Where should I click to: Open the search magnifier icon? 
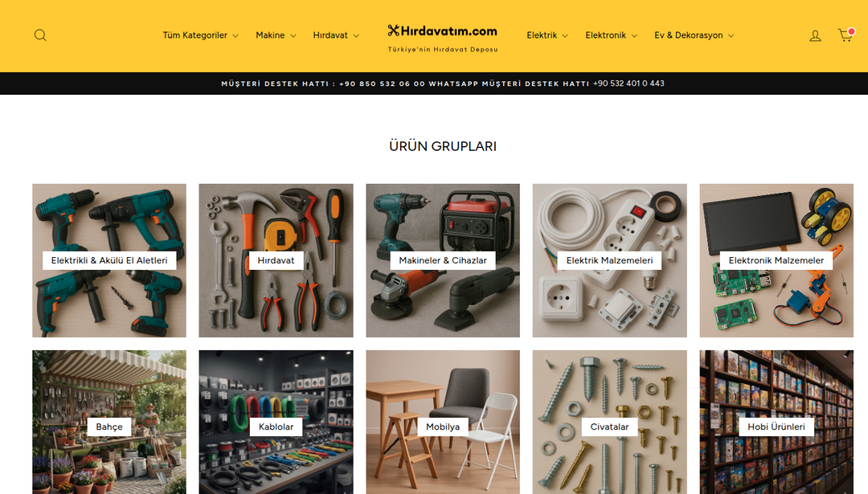[40, 35]
